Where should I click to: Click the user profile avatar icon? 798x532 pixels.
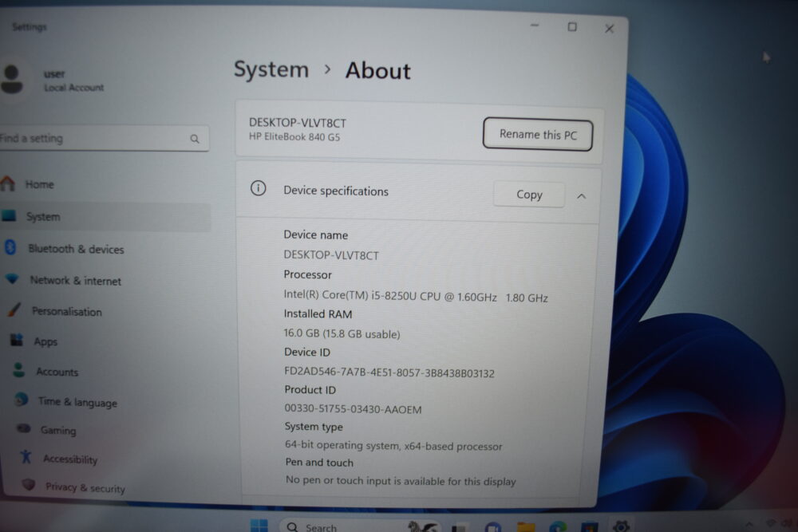(12, 79)
